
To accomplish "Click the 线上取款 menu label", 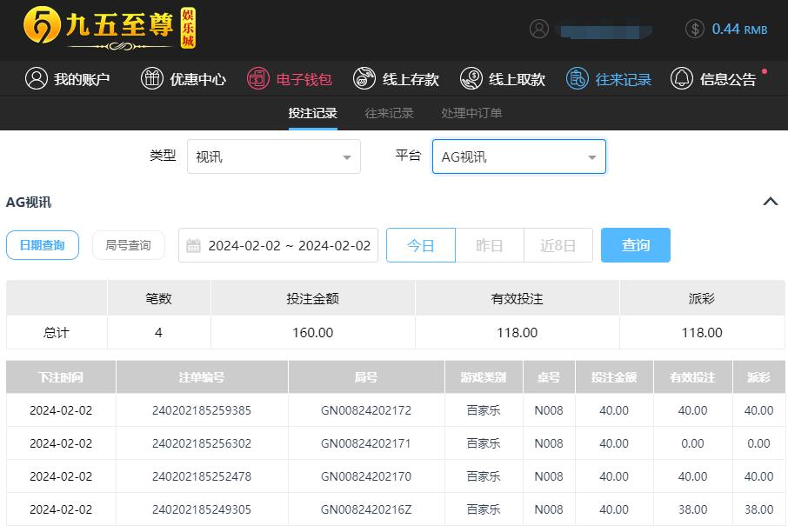I will (518, 79).
